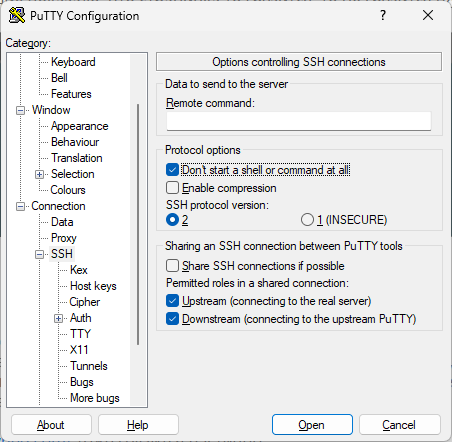Screen dimensions: 452x442
Task: Check Share SSH connections if possible
Action: pyautogui.click(x=172, y=266)
